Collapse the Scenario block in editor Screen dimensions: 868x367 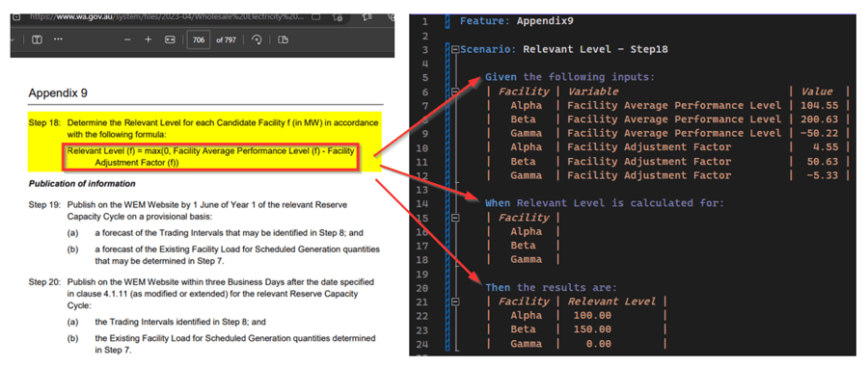click(x=455, y=50)
